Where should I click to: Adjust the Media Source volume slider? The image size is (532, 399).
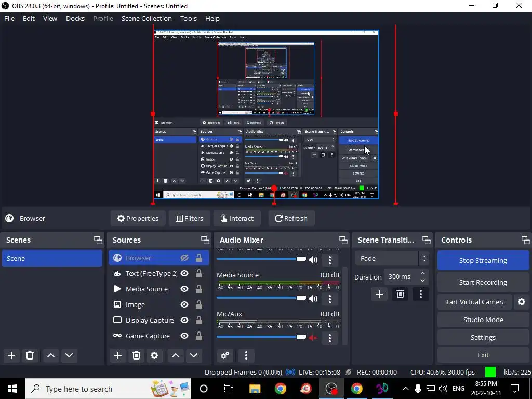tap(261, 298)
